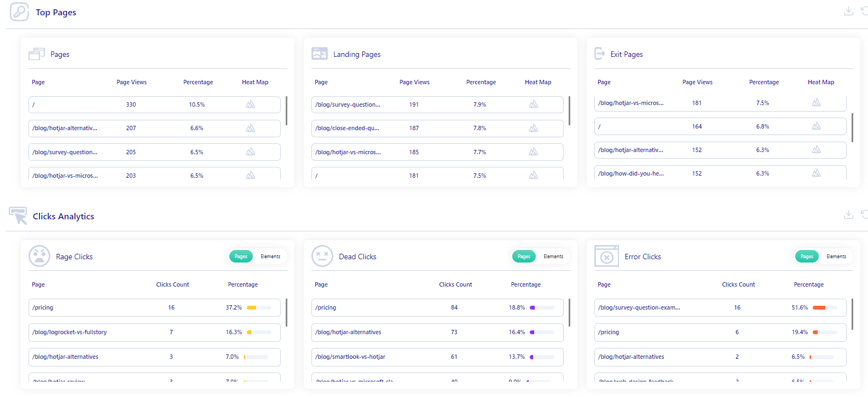
Task: Download the Top Pages report
Action: [848, 11]
